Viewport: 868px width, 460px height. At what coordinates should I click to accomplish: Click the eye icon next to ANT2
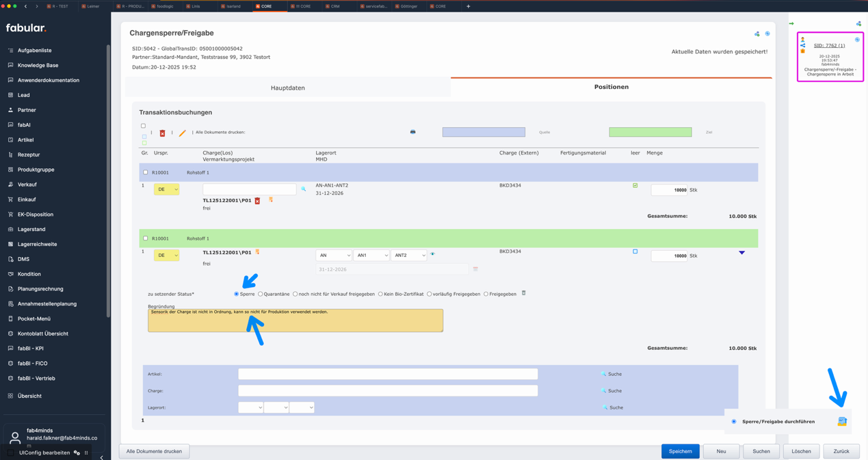pyautogui.click(x=432, y=254)
